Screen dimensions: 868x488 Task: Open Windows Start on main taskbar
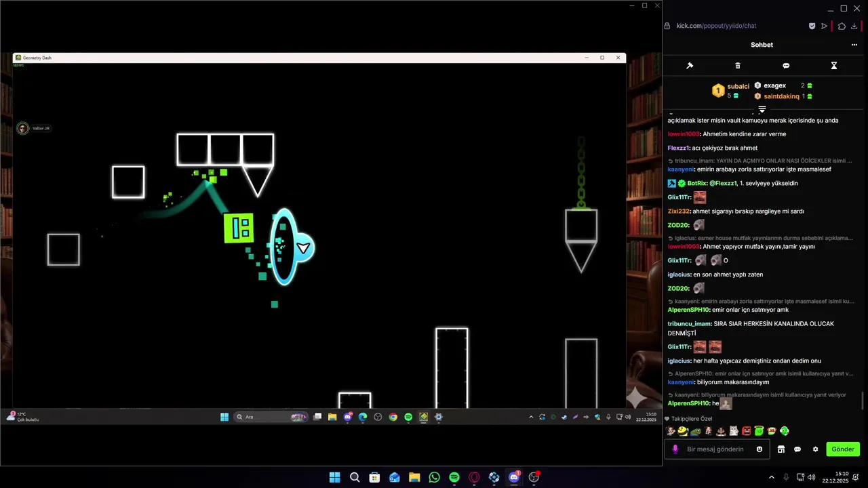click(x=334, y=477)
